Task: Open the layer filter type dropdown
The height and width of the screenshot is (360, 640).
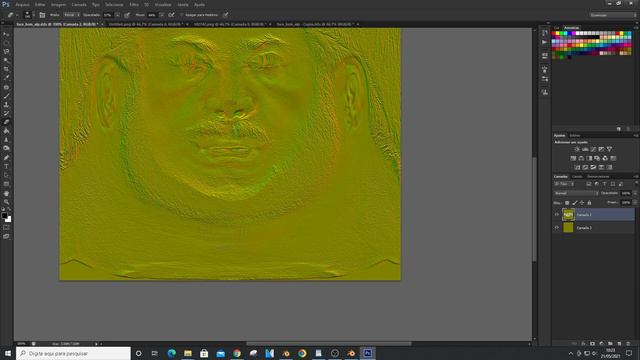Action: pos(564,184)
